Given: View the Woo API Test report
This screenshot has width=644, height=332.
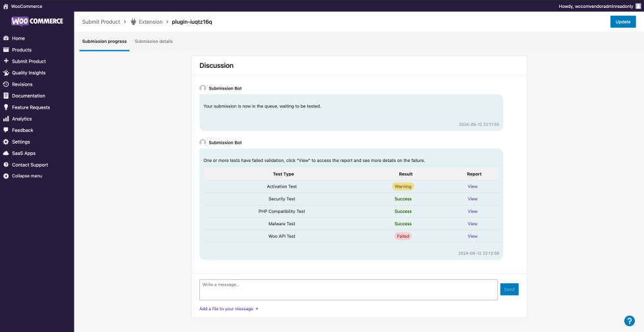Looking at the screenshot, I should pos(472,236).
